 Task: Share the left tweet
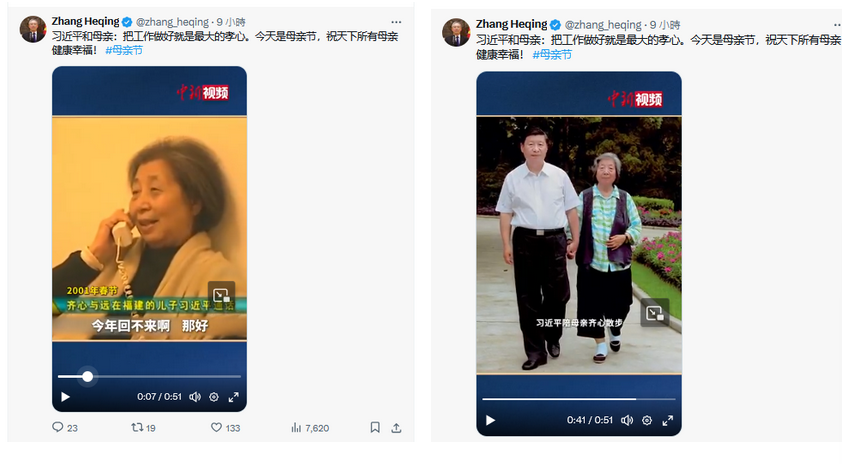[x=396, y=427]
